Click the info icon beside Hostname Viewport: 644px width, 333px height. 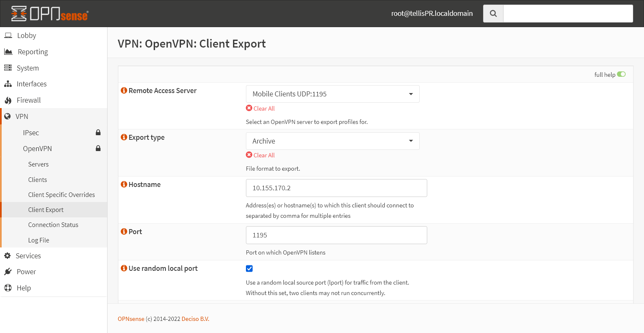124,184
